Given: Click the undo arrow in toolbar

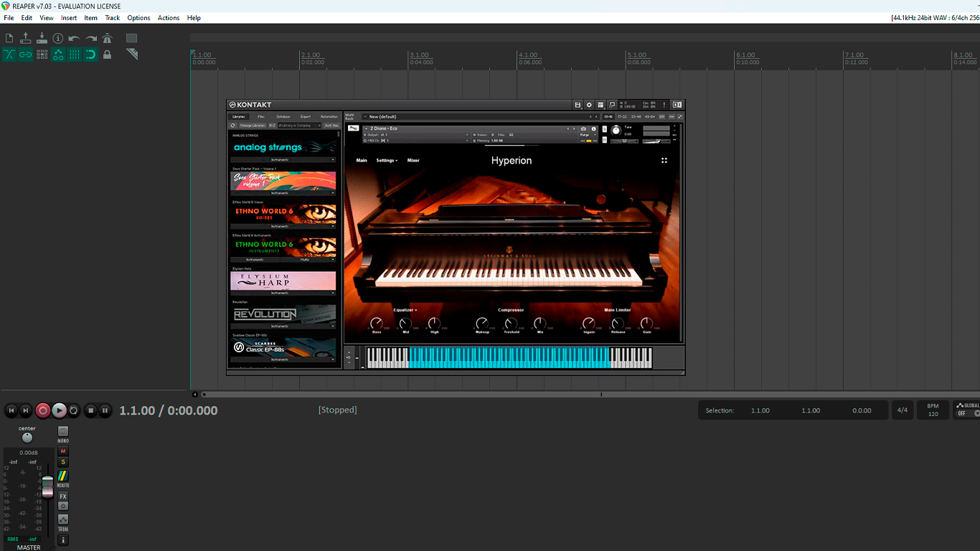Looking at the screenshot, I should 75,38.
